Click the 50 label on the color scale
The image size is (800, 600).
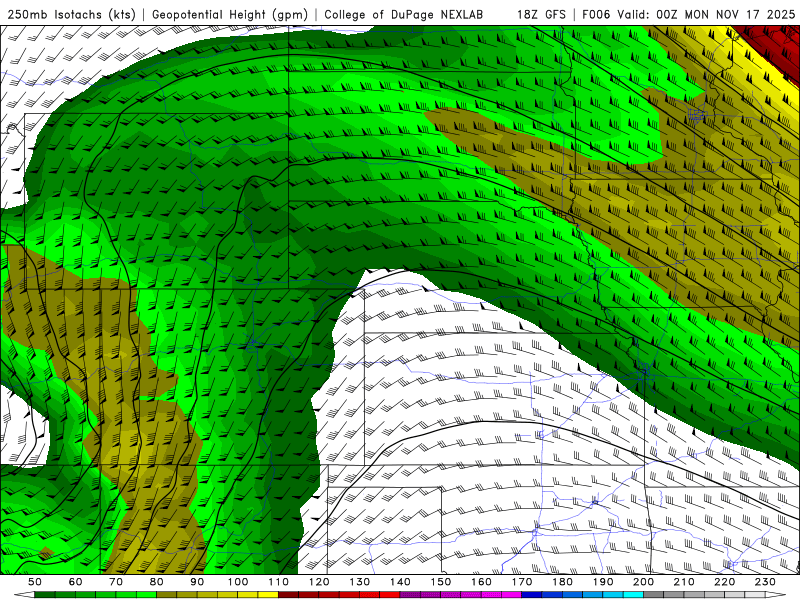click(x=35, y=582)
